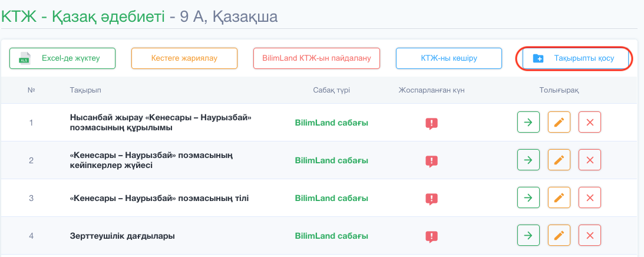Click КТЖ-ны көшіру button

[x=449, y=58]
